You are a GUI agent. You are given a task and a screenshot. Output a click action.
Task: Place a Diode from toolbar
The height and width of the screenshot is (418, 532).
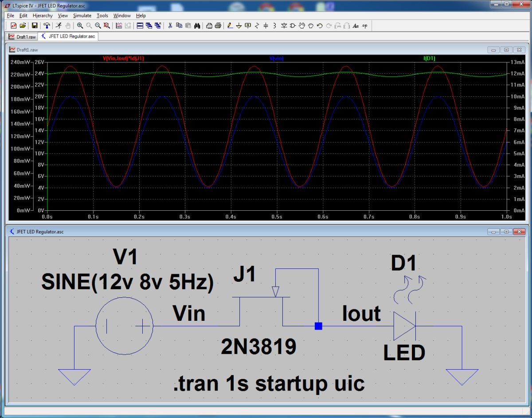284,26
